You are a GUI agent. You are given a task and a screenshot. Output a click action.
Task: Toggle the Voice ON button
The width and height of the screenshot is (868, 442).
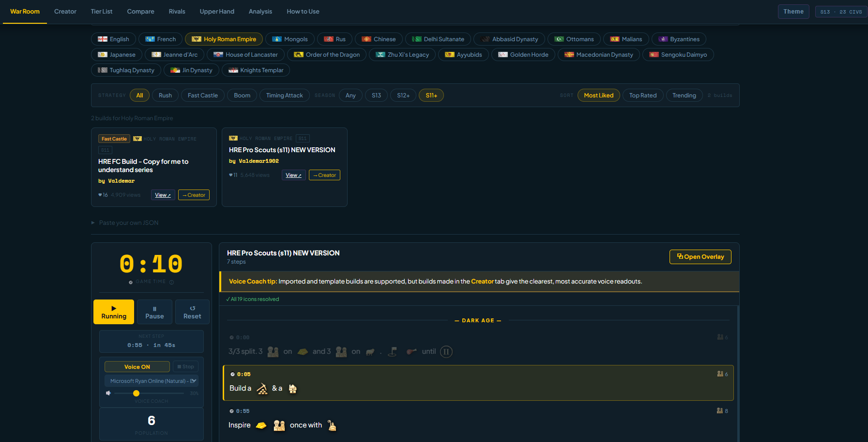(x=137, y=367)
